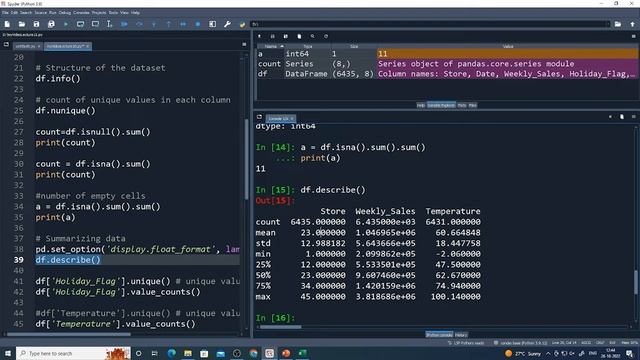Viewport: 640px width, 360px height.
Task: Open the IPython console options menu
Action: (633, 117)
